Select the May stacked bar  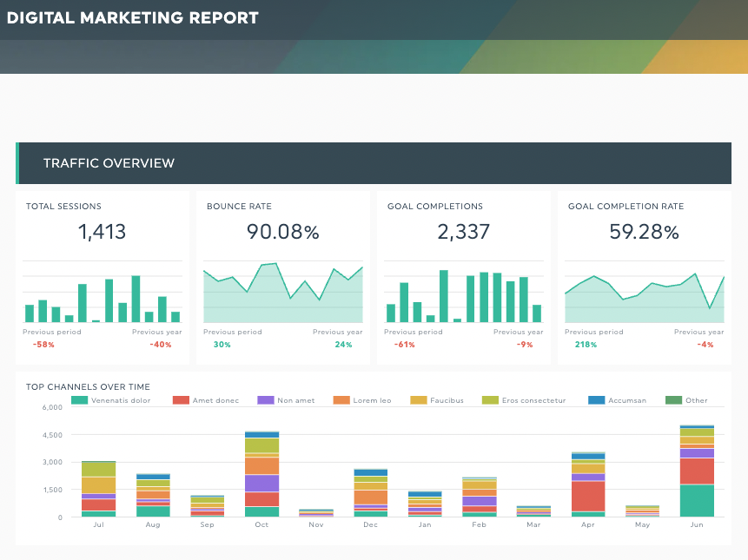click(x=643, y=511)
